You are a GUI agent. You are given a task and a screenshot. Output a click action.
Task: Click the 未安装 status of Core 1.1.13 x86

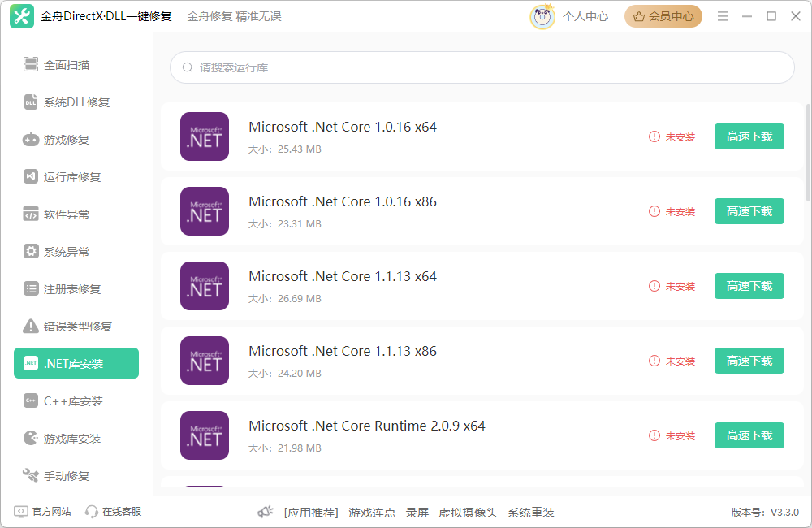pyautogui.click(x=672, y=361)
